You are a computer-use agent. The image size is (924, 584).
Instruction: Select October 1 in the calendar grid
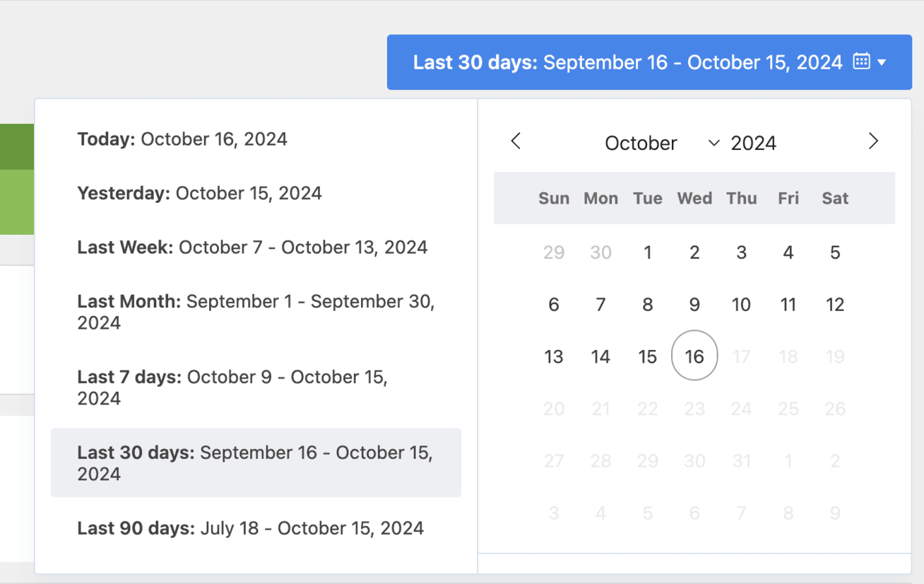click(x=648, y=252)
